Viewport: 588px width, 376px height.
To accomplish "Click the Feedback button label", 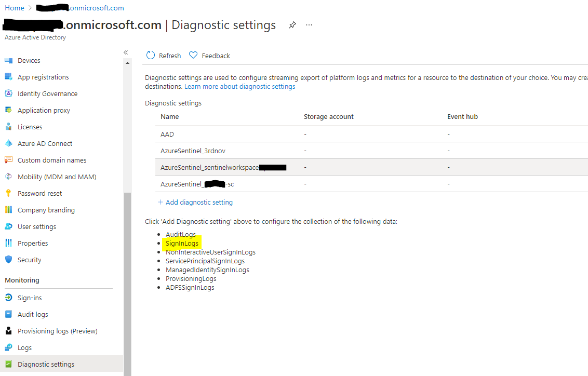I will (x=216, y=56).
